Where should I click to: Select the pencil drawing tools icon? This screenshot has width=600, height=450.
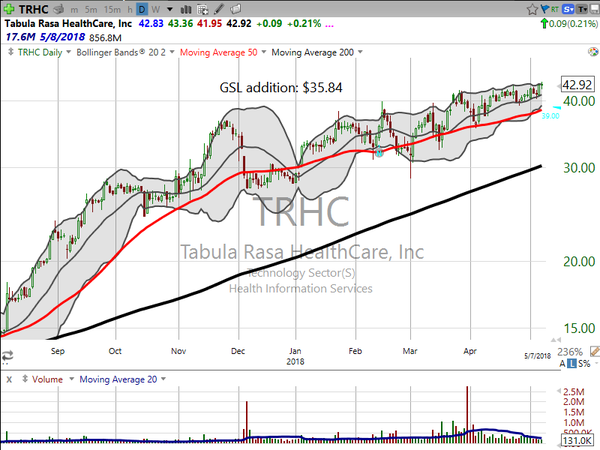coord(219,9)
